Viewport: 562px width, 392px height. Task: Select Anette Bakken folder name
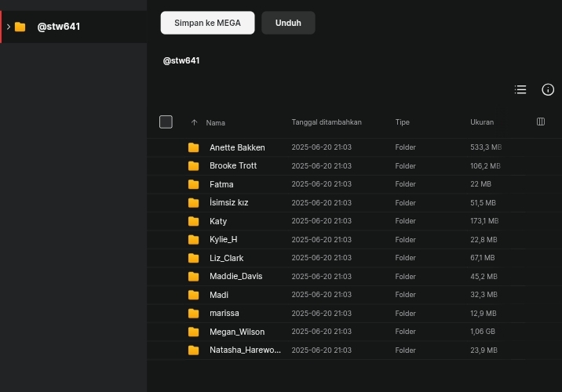point(237,147)
